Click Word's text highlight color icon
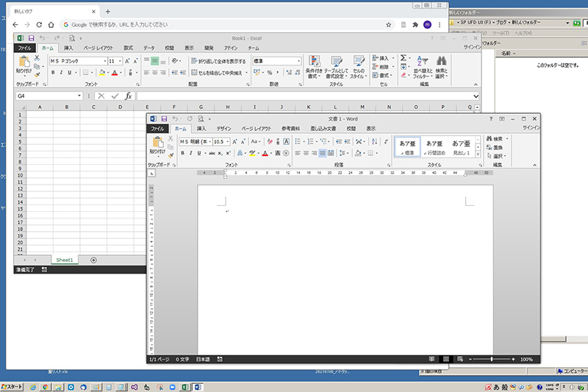Image resolution: width=588 pixels, height=392 pixels. pyautogui.click(x=252, y=153)
